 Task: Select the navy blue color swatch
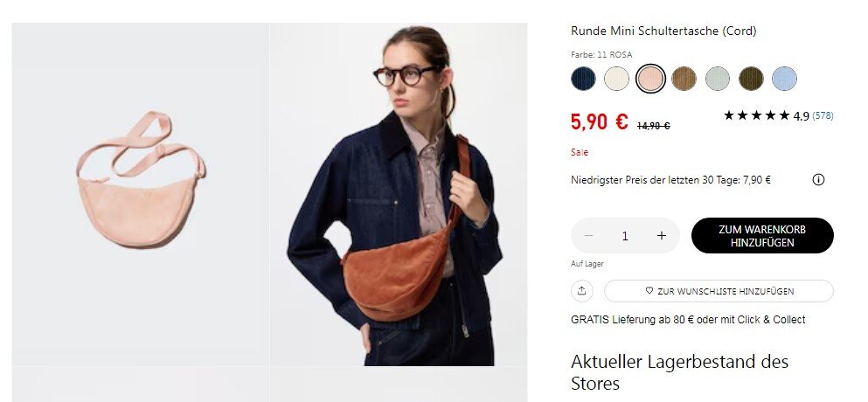point(583,79)
